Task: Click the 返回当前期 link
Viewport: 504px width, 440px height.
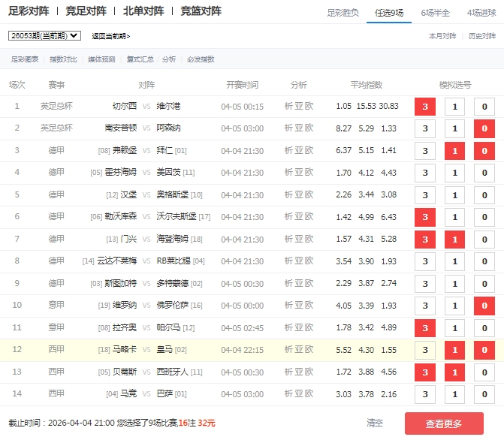Action: click(110, 36)
